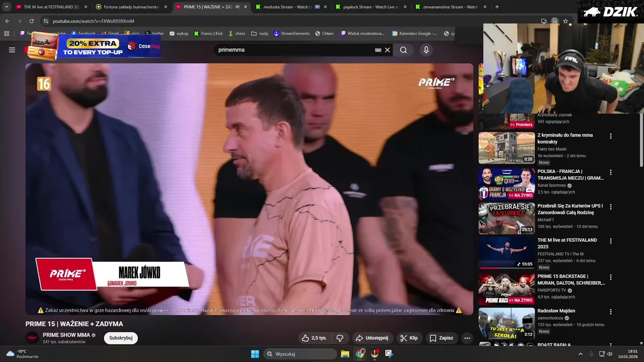
Task: Open the YouTube hamburger guide menu
Action: [12, 50]
